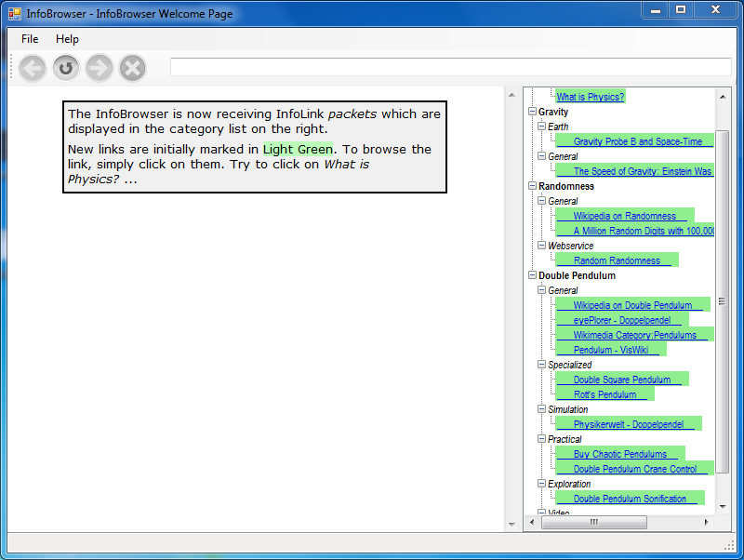Image resolution: width=744 pixels, height=560 pixels.
Task: Collapse the Specialized subcategory node
Action: pos(541,365)
